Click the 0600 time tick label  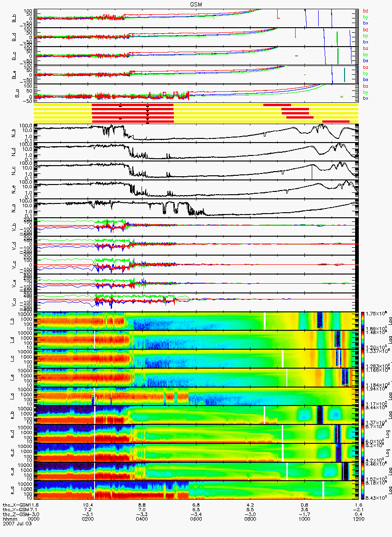tap(196, 519)
